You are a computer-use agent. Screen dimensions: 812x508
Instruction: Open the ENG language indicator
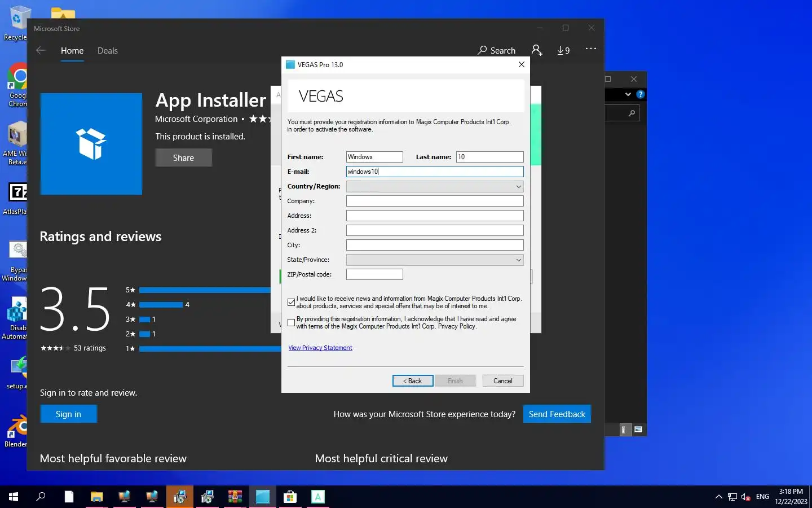[762, 497]
